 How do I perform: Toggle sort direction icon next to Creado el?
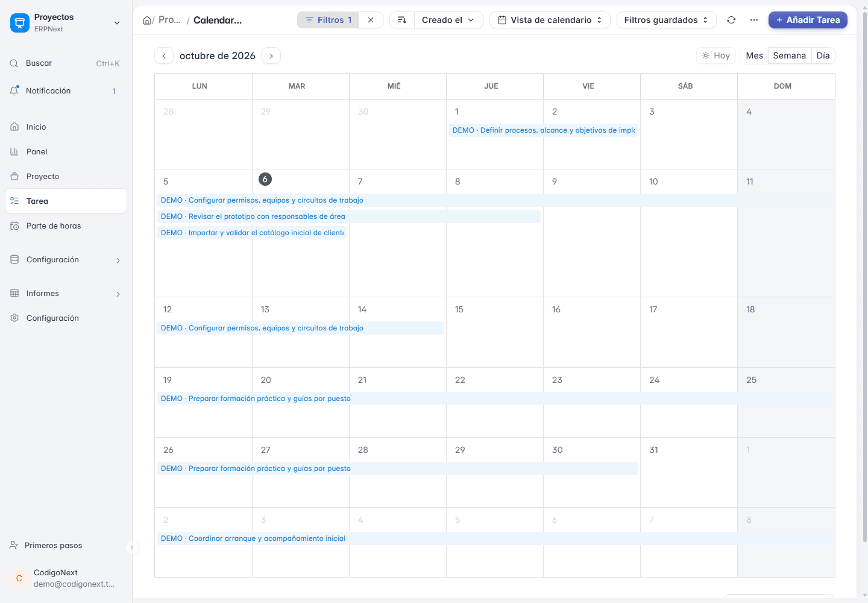[x=402, y=20]
